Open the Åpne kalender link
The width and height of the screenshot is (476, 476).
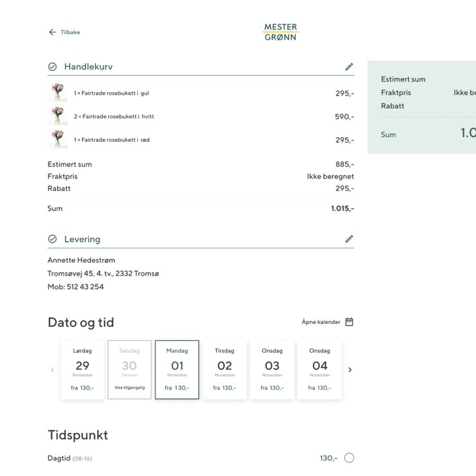pyautogui.click(x=321, y=322)
